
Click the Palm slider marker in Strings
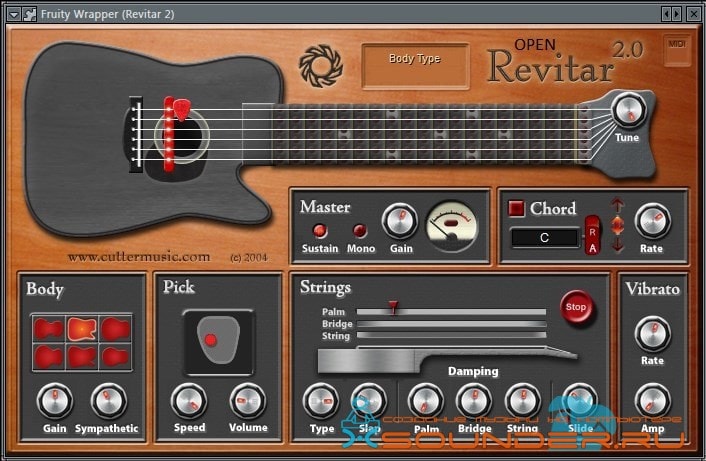tap(394, 307)
